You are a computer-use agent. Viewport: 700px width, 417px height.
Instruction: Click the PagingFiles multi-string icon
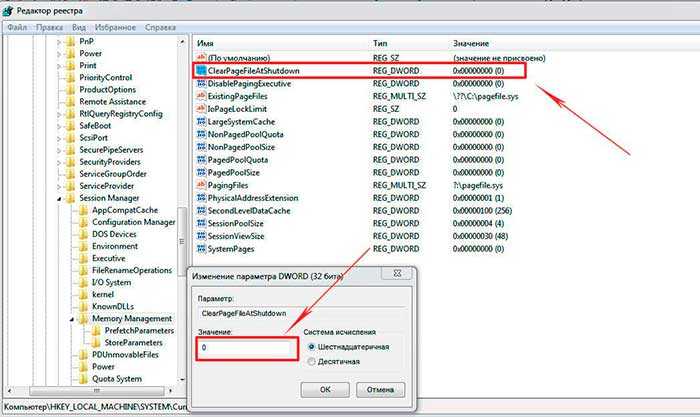(201, 185)
